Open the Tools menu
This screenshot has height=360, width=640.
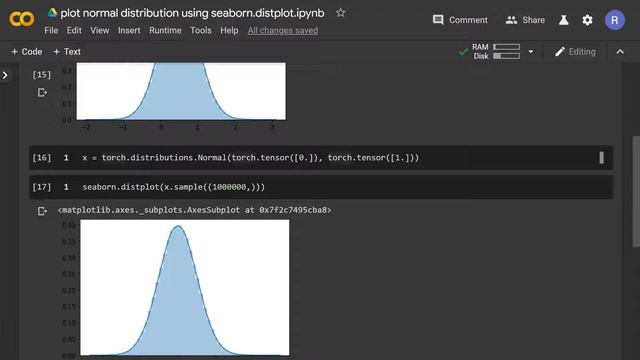point(201,30)
